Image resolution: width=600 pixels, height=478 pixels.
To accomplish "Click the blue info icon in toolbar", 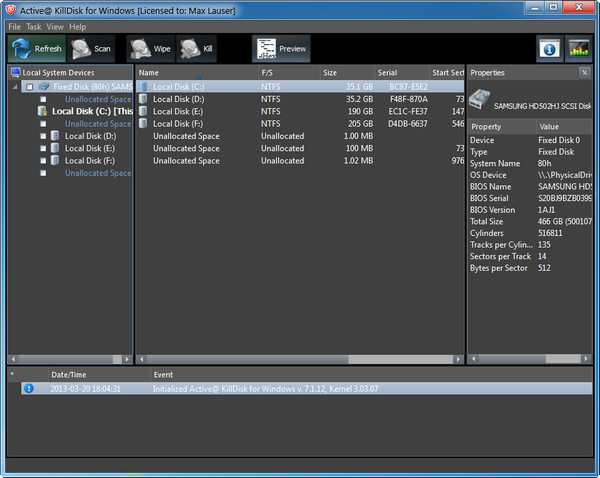I will [548, 49].
